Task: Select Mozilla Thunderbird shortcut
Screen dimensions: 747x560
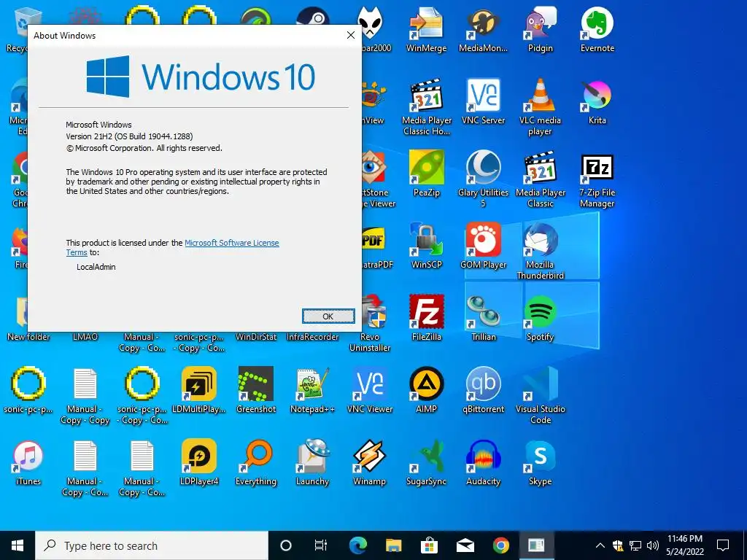Action: (541, 252)
